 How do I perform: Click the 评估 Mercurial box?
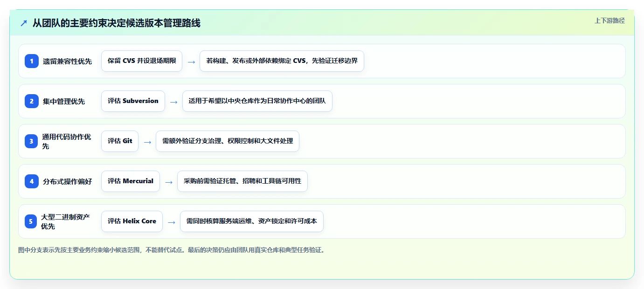tap(131, 181)
